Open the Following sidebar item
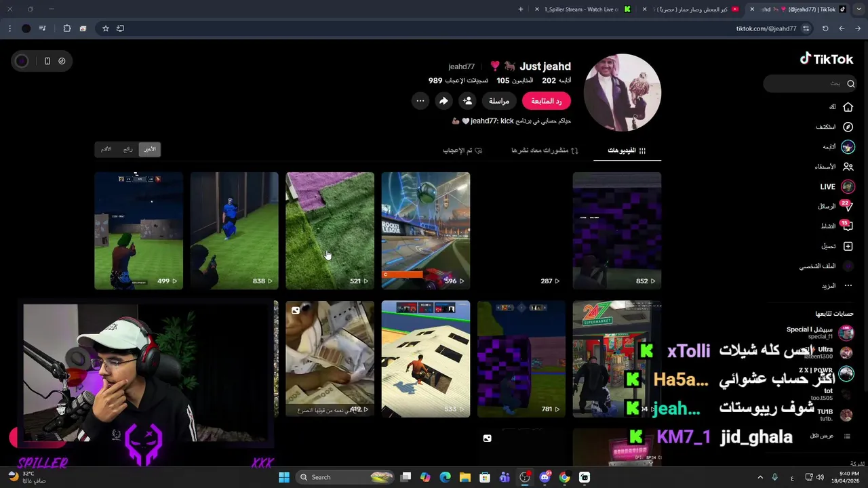The image size is (868, 488). (839, 146)
